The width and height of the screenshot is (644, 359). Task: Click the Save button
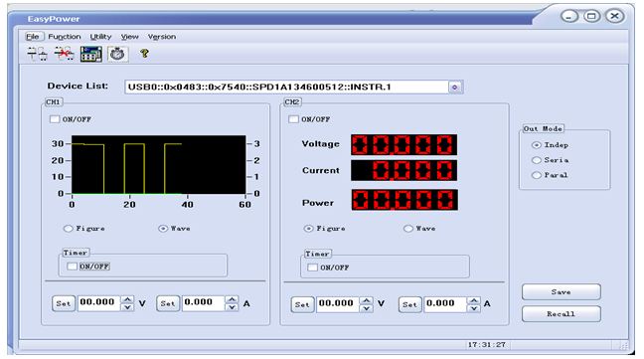click(x=562, y=291)
